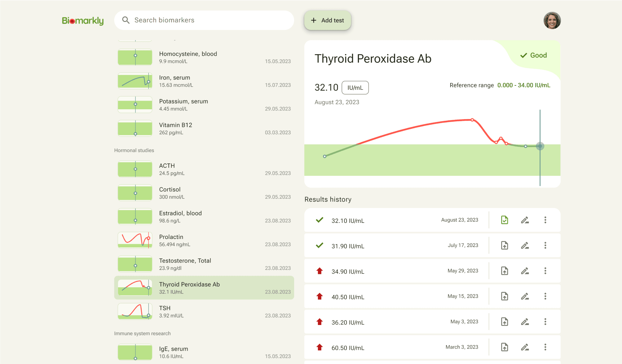The width and height of the screenshot is (622, 364).
Task: Open more options for March 3 result
Action: (545, 347)
